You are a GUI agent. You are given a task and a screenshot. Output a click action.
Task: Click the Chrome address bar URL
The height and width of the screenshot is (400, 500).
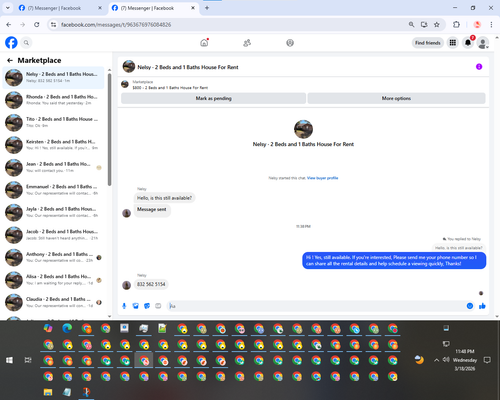(116, 25)
